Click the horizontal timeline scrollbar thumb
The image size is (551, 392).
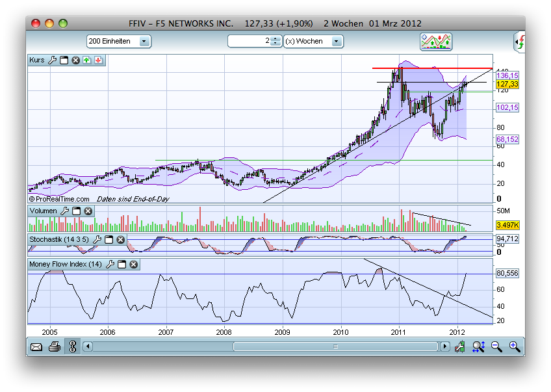335,346
